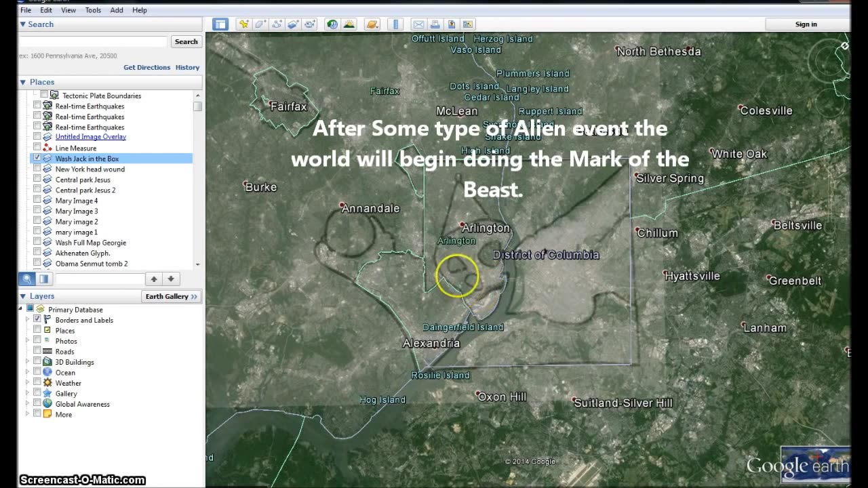The image size is (868, 488).
Task: Open the File menu
Action: pos(26,10)
